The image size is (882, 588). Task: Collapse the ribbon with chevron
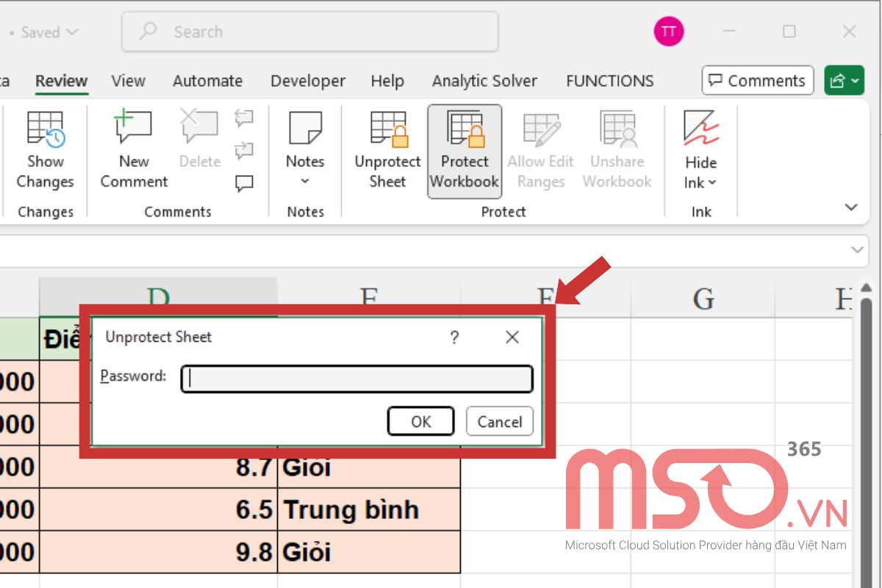[x=852, y=207]
